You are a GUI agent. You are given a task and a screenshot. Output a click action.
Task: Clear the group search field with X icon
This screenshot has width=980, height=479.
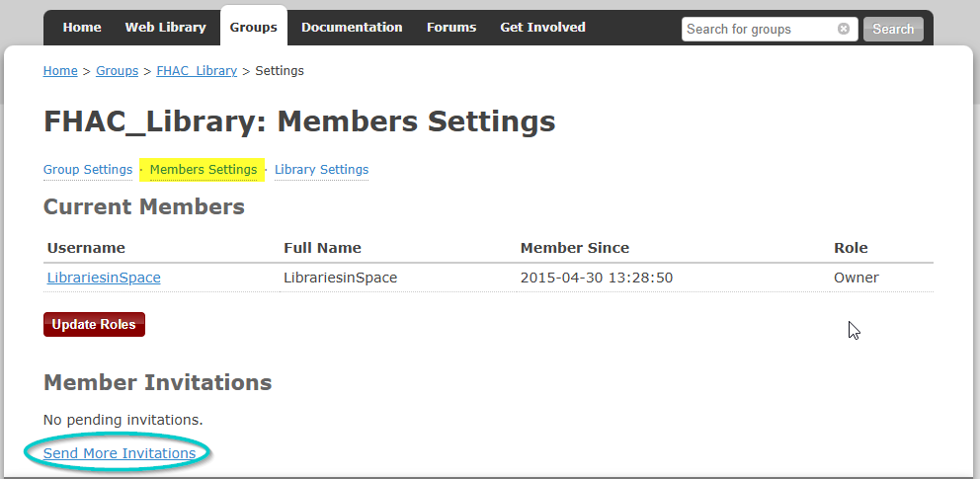843,29
